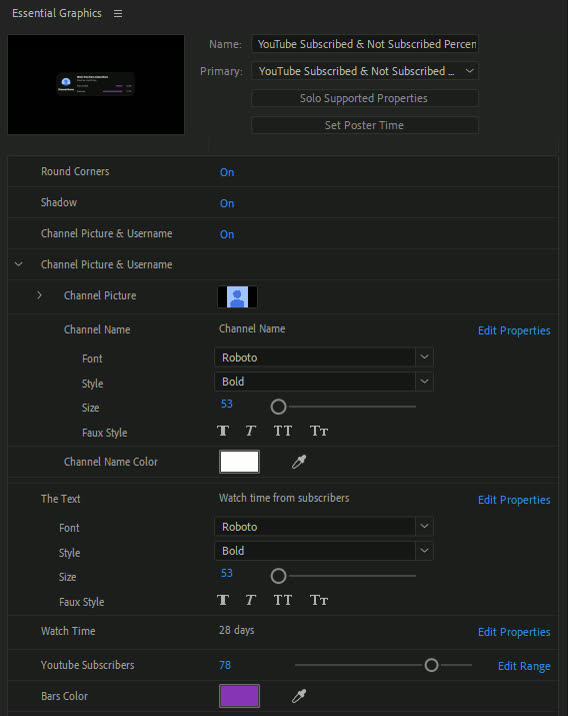The image size is (568, 716).
Task: Toggle small caps for Channel Name
Action: (x=319, y=431)
